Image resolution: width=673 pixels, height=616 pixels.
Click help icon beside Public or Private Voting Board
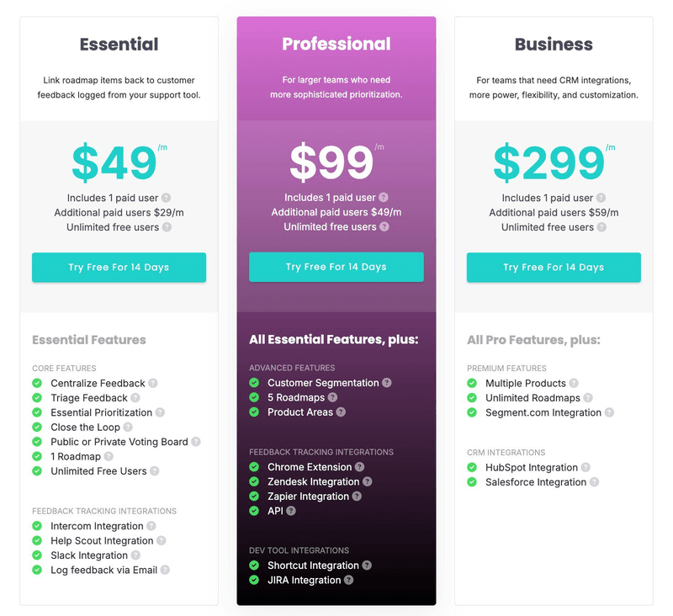pyautogui.click(x=196, y=442)
